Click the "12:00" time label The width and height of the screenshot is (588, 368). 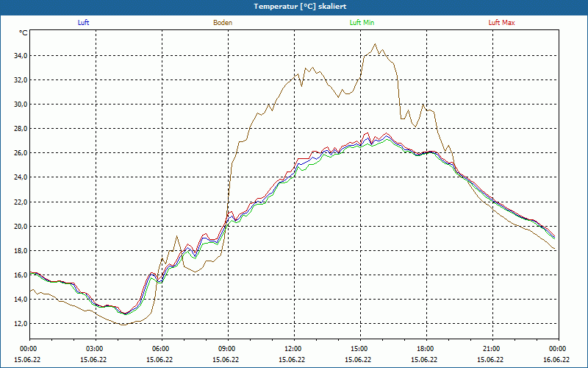(x=295, y=349)
